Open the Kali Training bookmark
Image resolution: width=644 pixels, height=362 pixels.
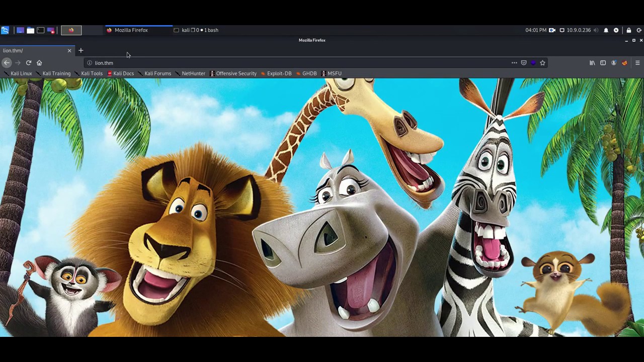(x=53, y=73)
